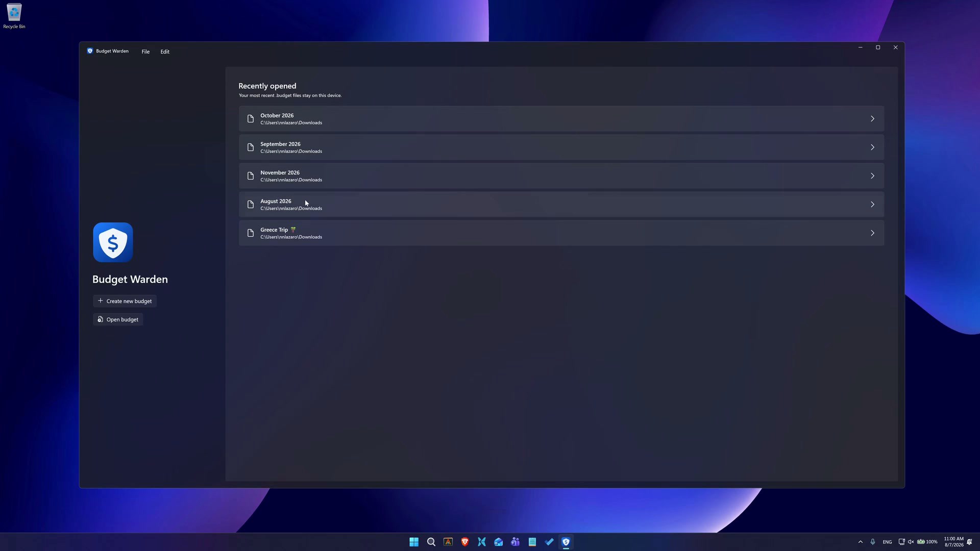Open the notification bell in the tray
980x551 pixels.
coord(969,542)
